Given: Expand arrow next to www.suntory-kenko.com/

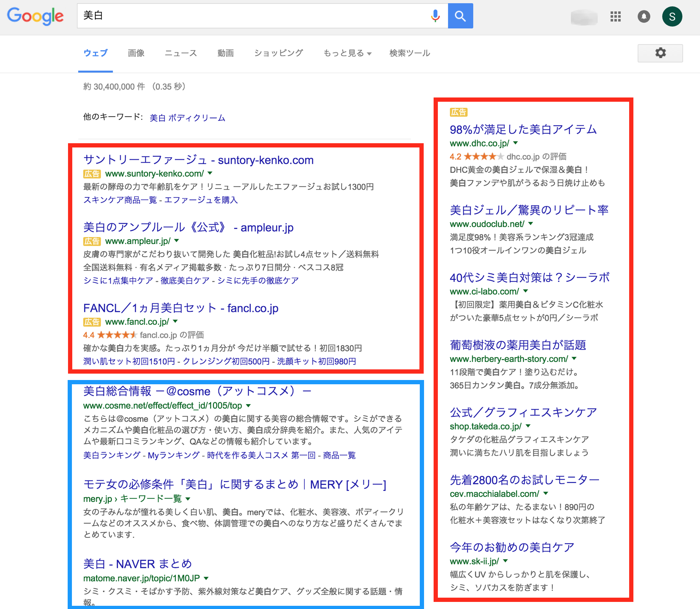Looking at the screenshot, I should [x=210, y=173].
